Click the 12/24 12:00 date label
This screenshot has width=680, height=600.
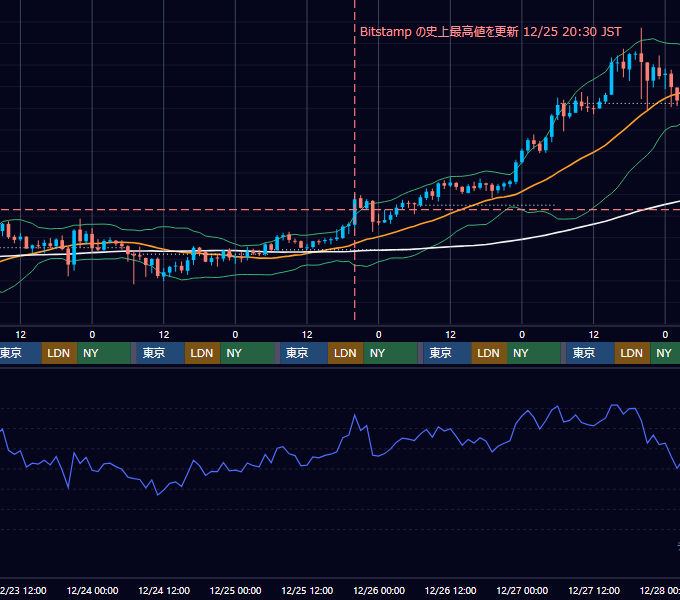pyautogui.click(x=164, y=590)
